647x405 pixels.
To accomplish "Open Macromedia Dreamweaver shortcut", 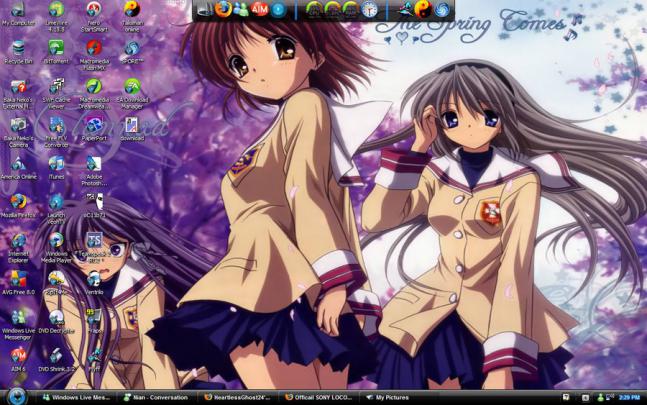I will coord(94,94).
